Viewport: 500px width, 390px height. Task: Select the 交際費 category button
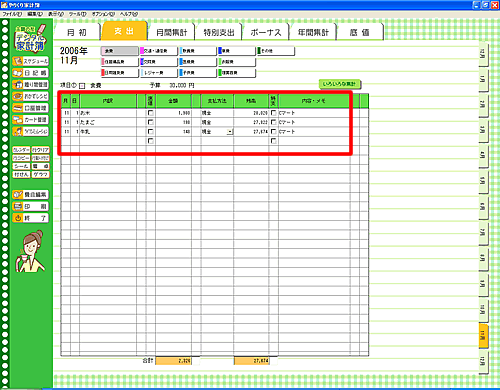pos(159,62)
